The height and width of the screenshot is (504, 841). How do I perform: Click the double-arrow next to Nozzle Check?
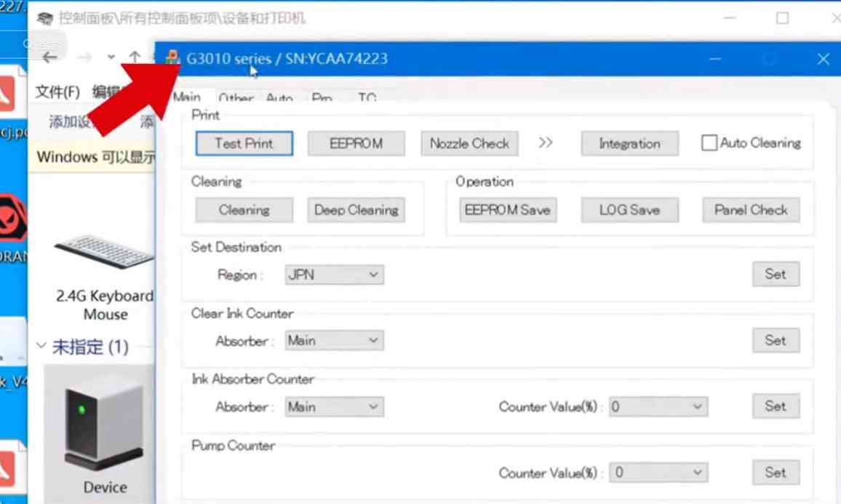546,143
